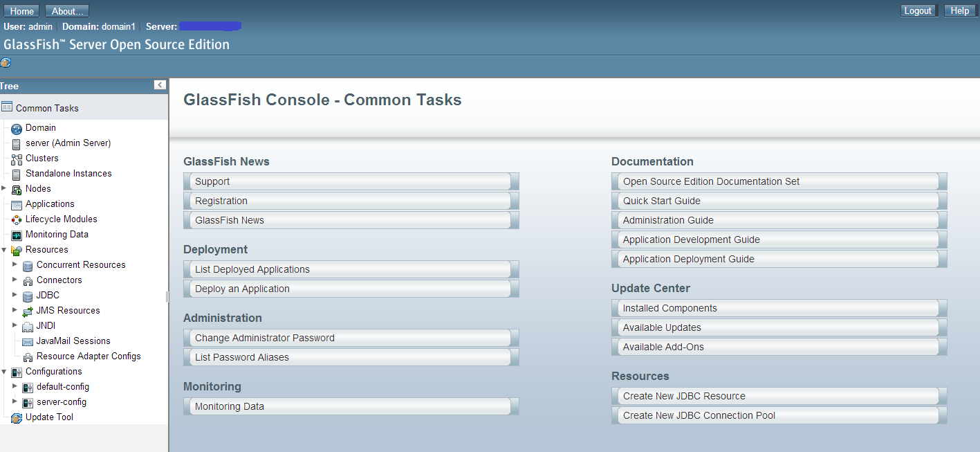The image size is (980, 452).
Task: Click the Resource Adapter Configs icon
Action: coord(28,356)
